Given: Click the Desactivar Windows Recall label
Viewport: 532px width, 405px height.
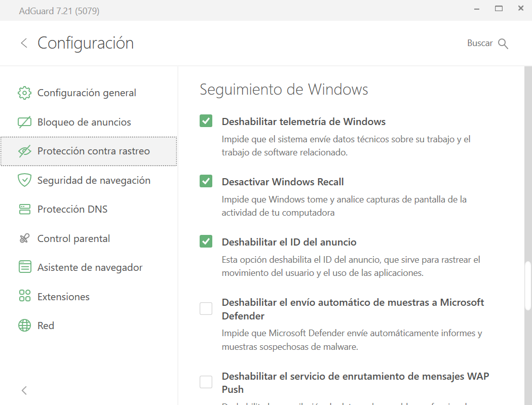Looking at the screenshot, I should [x=283, y=182].
